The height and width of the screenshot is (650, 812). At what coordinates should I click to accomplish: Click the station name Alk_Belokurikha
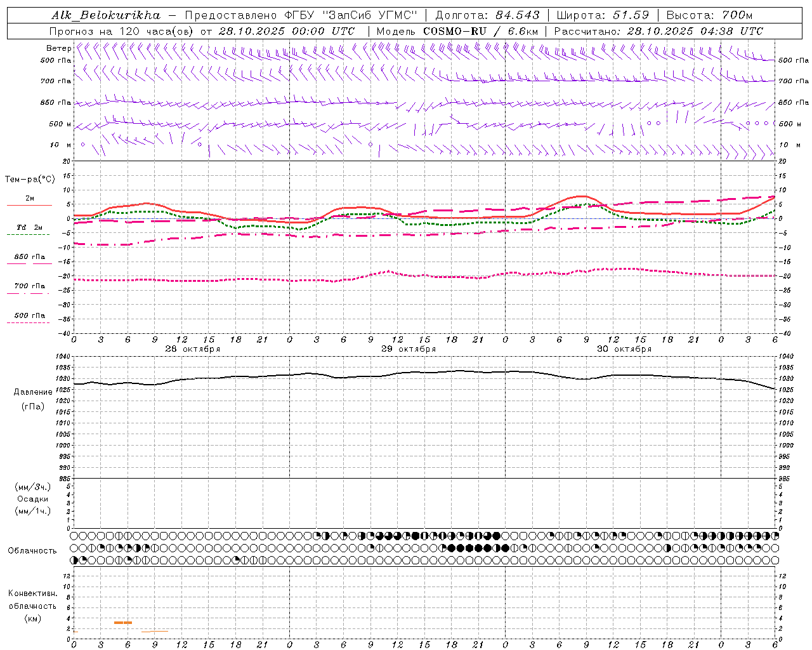[x=106, y=15]
